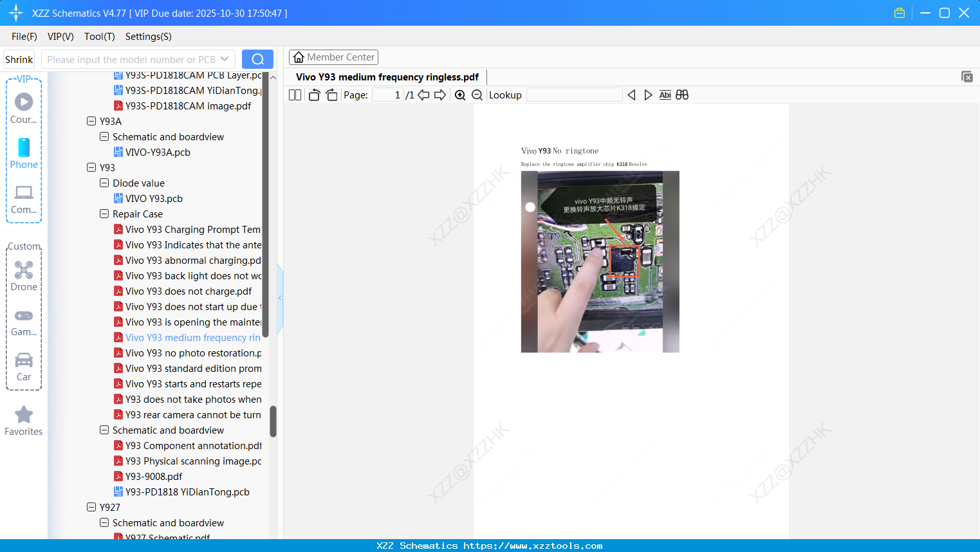Click the Lookup text field
980x552 pixels.
(x=574, y=95)
